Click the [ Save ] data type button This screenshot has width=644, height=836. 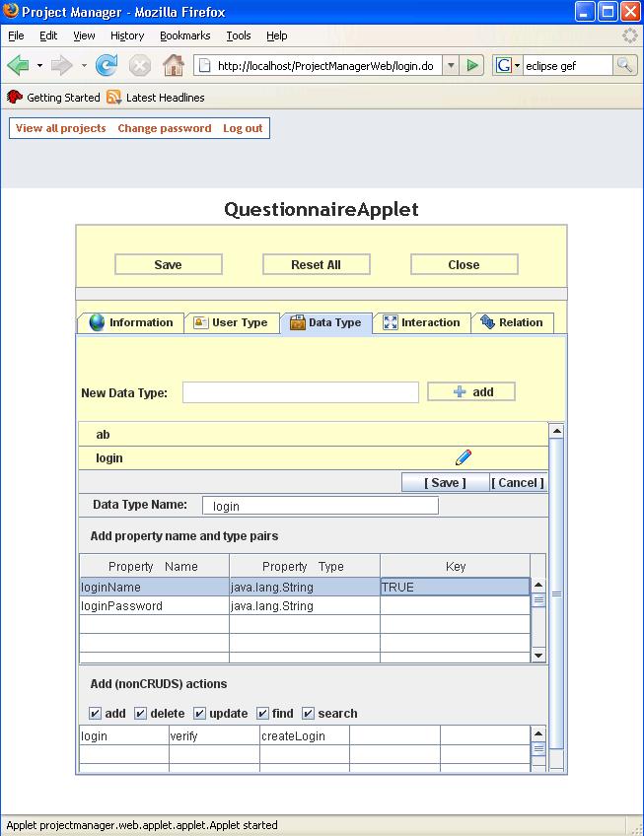tap(445, 482)
